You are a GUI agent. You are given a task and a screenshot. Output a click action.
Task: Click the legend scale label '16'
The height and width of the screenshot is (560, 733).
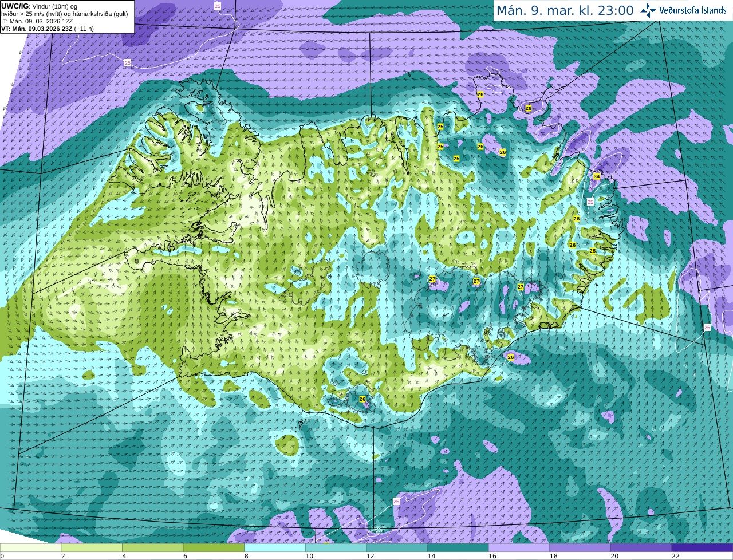pos(492,556)
